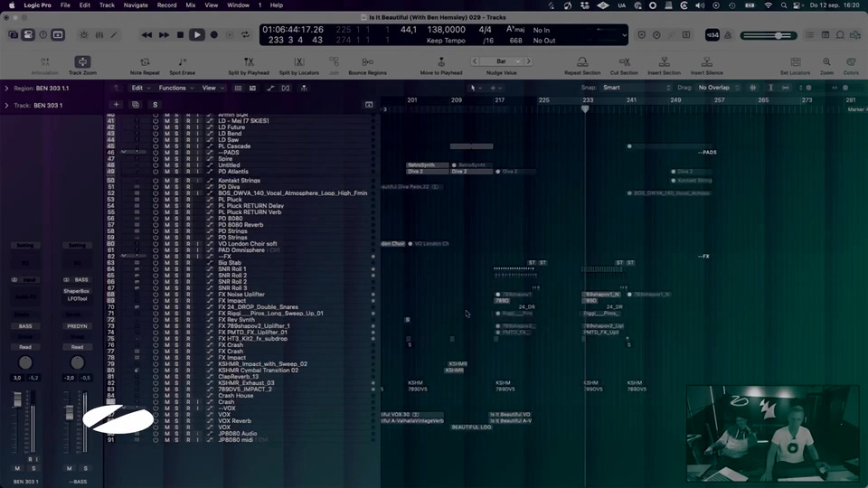
Task: Toggle the Metronome click button
Action: pyautogui.click(x=728, y=35)
